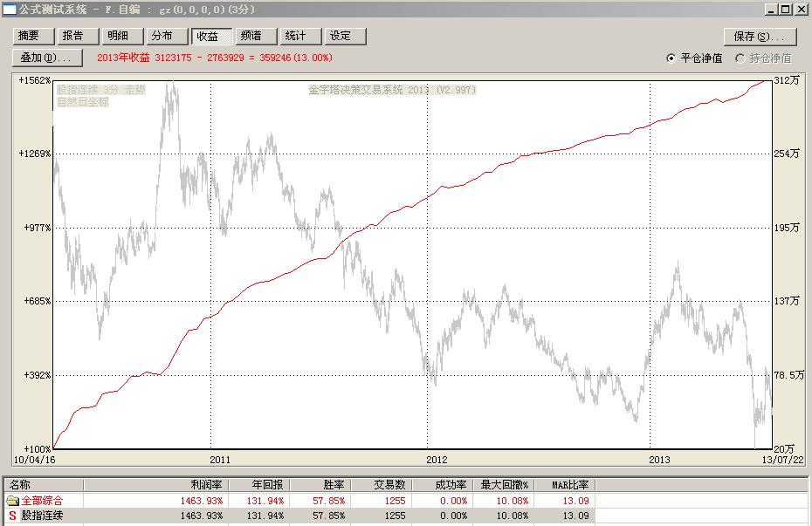Click the 13/07/22 end date label
The image size is (812, 526).
[782, 460]
